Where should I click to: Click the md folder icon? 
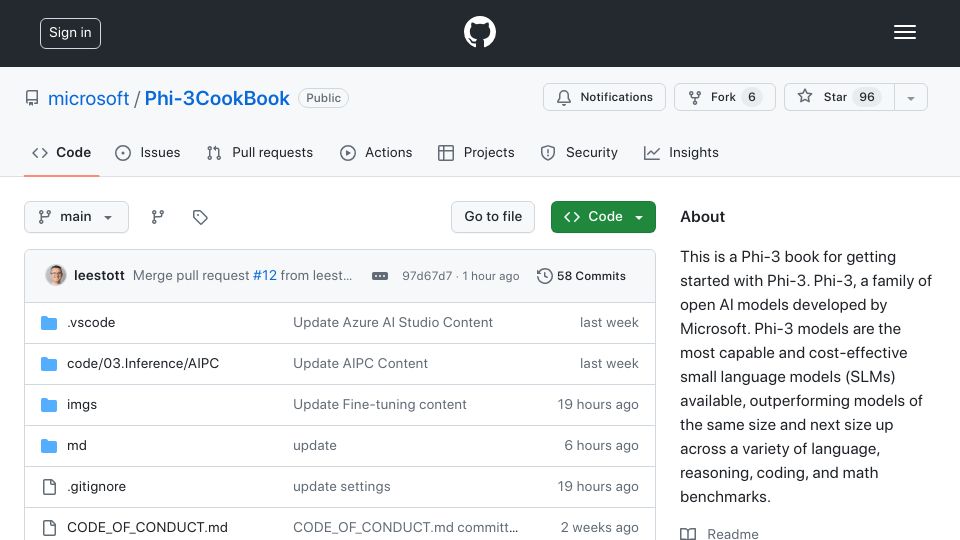pos(49,446)
